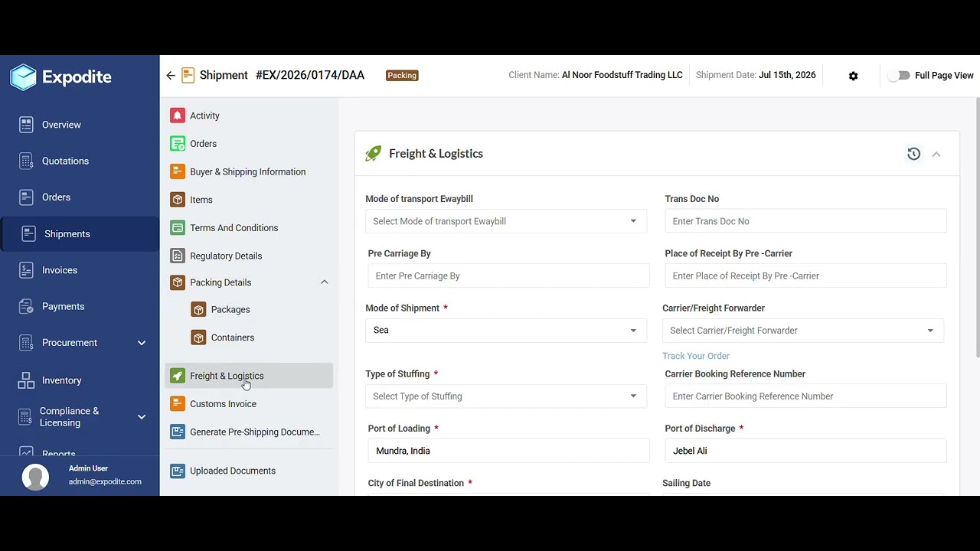Click the Buyer & Shipping Information icon
The image size is (980, 551).
coord(178,171)
